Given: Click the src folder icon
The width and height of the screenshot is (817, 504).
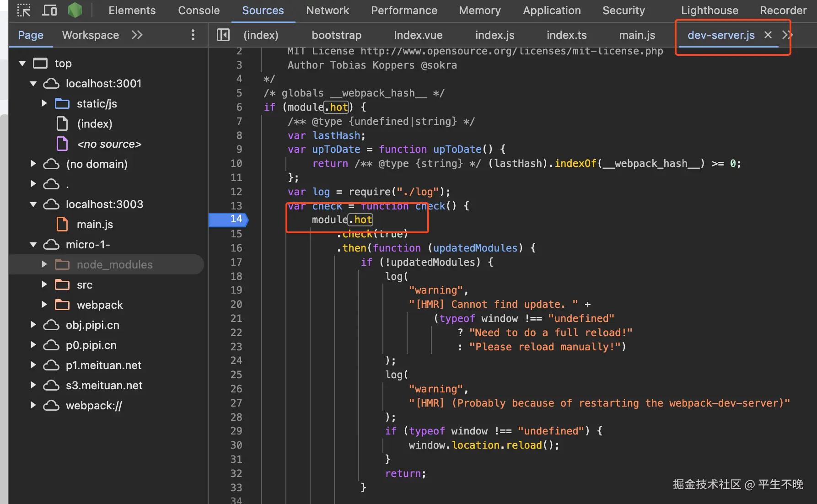Looking at the screenshot, I should click(62, 285).
